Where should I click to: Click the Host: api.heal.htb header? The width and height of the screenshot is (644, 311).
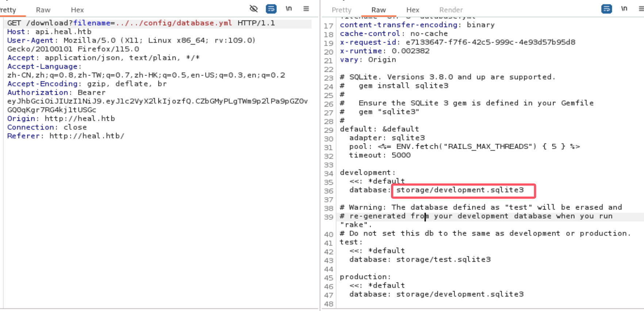(49, 32)
